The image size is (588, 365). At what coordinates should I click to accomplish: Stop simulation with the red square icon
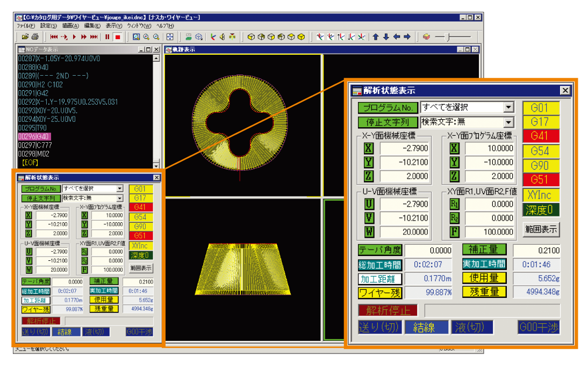click(x=118, y=36)
